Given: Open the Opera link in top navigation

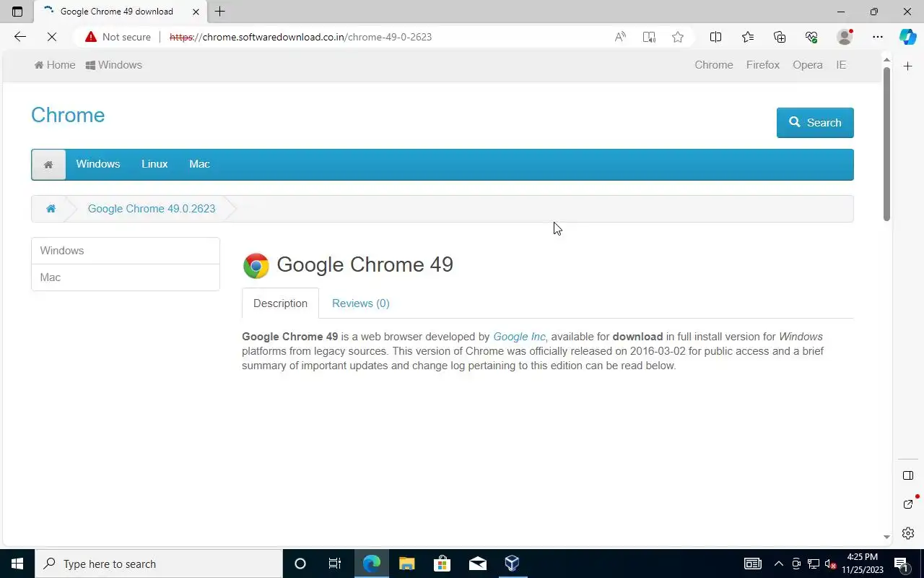Looking at the screenshot, I should (x=808, y=65).
